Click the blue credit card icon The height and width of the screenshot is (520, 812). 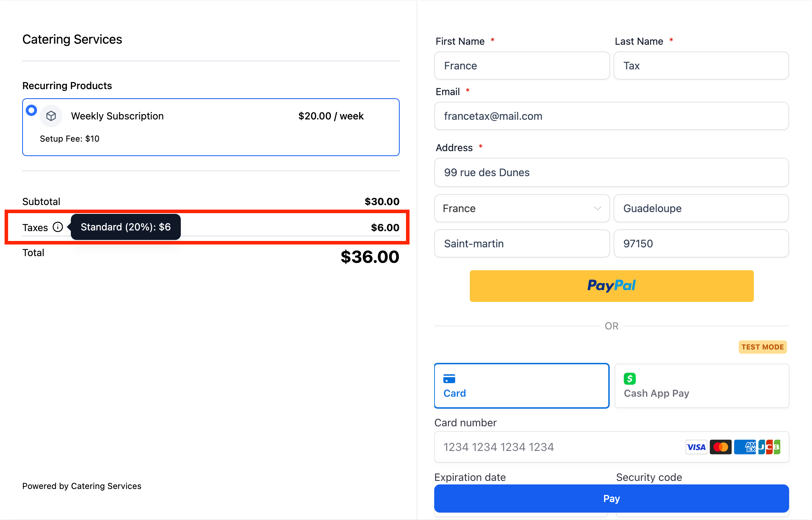click(449, 379)
